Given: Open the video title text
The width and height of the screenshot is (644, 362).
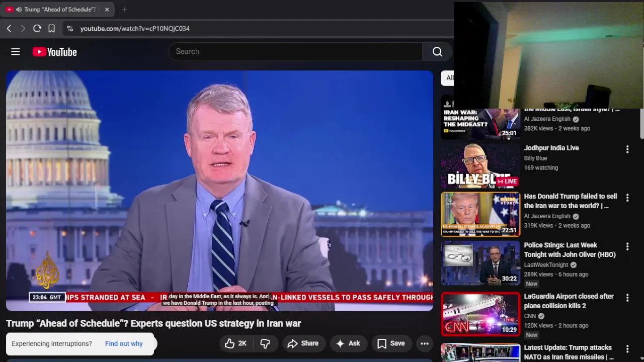Looking at the screenshot, I should [153, 323].
